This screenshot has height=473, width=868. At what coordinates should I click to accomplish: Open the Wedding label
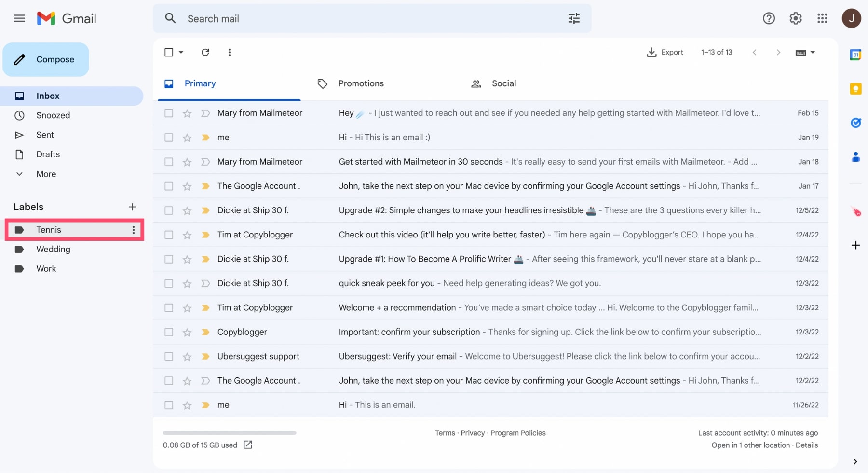53,249
